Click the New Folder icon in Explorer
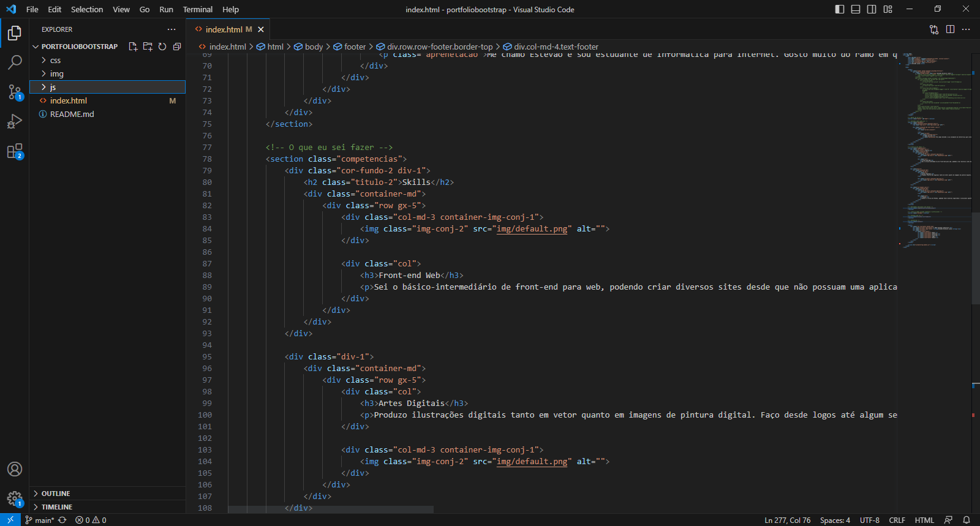 [x=148, y=47]
